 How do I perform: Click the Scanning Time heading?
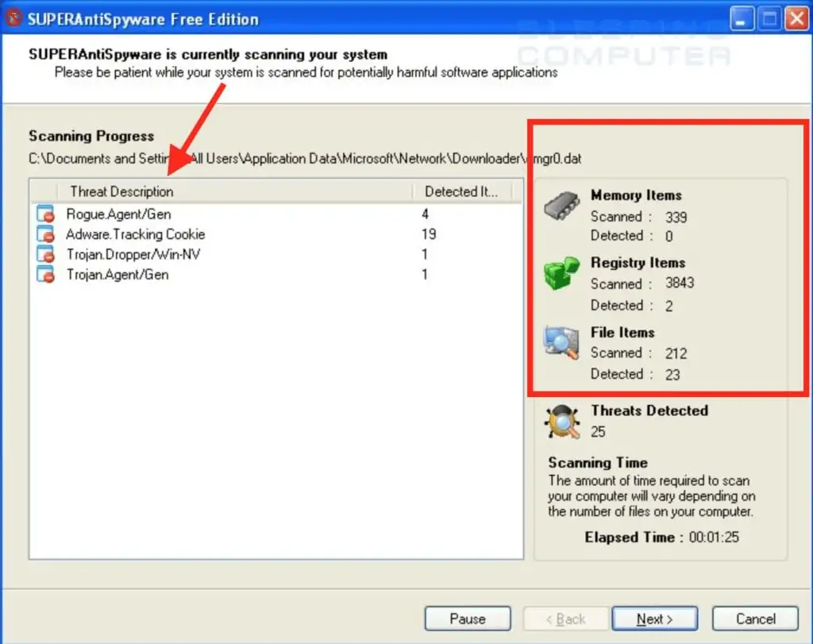click(x=598, y=462)
